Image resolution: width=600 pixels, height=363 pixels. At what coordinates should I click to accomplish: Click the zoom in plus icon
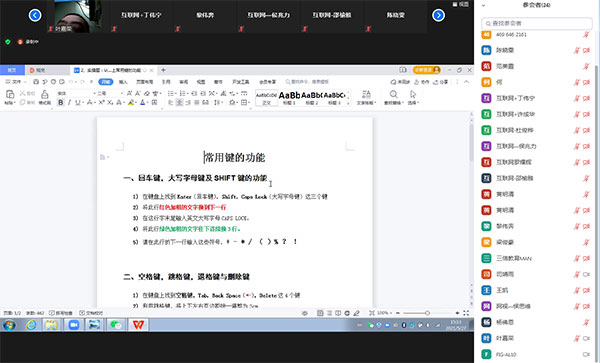(x=457, y=313)
